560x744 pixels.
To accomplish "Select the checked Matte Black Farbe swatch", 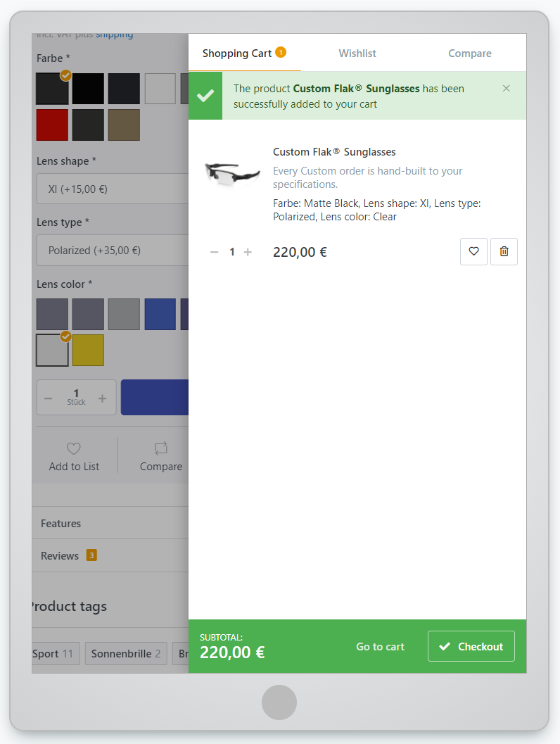I will 52,89.
